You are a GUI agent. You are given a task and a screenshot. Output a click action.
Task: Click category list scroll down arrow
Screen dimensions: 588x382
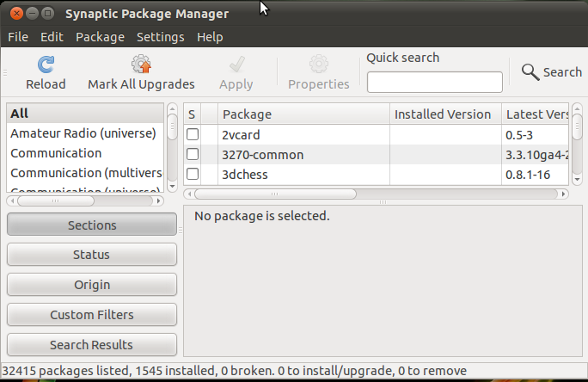(x=172, y=186)
